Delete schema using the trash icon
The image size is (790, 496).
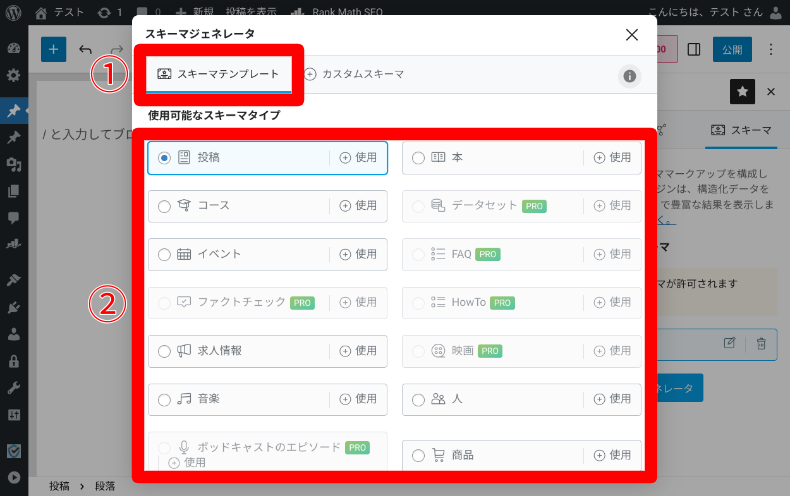coord(761,343)
